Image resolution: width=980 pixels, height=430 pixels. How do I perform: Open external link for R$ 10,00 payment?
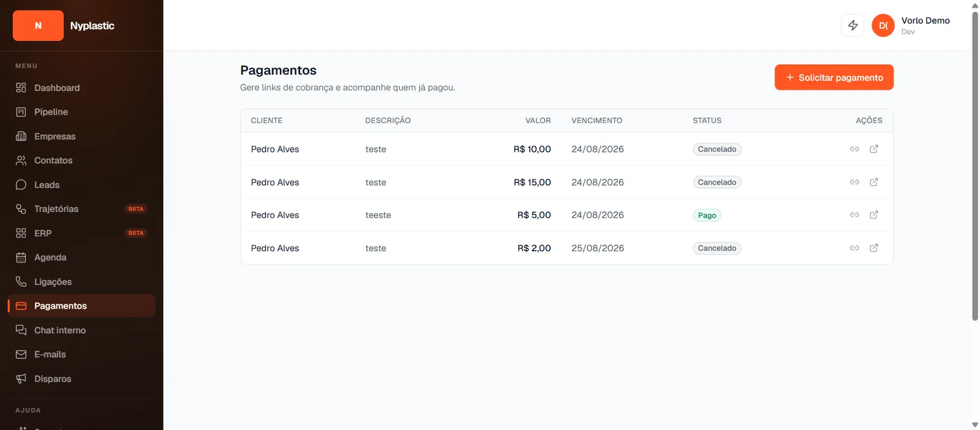click(874, 149)
